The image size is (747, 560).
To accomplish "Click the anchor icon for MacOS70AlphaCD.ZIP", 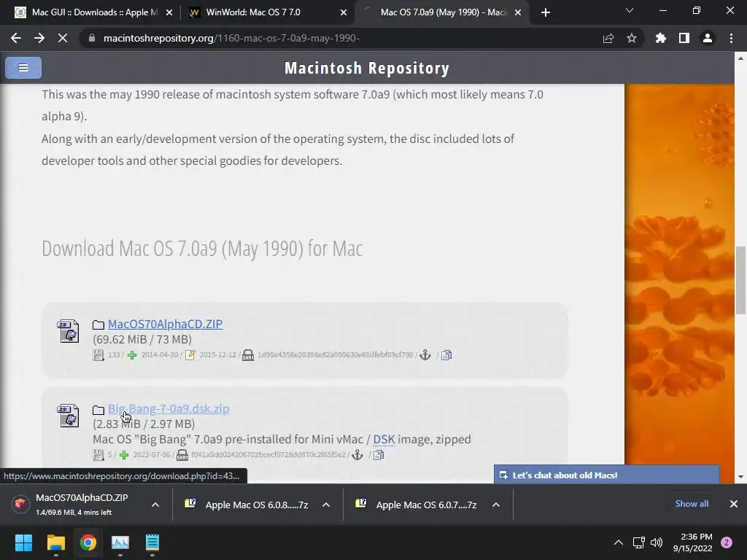I will [x=425, y=355].
